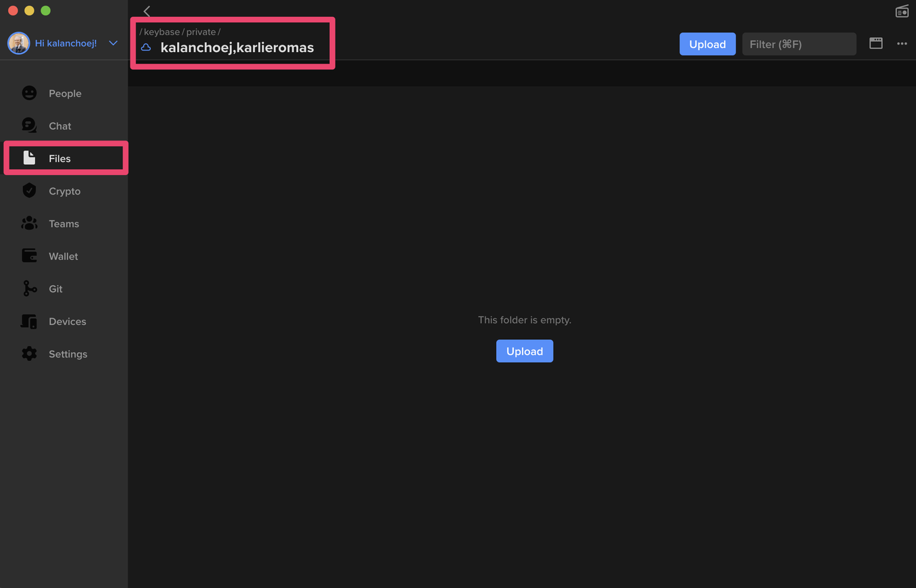Select the Wallet label in the sidebar
Screen dimensions: 916x588
click(x=63, y=256)
